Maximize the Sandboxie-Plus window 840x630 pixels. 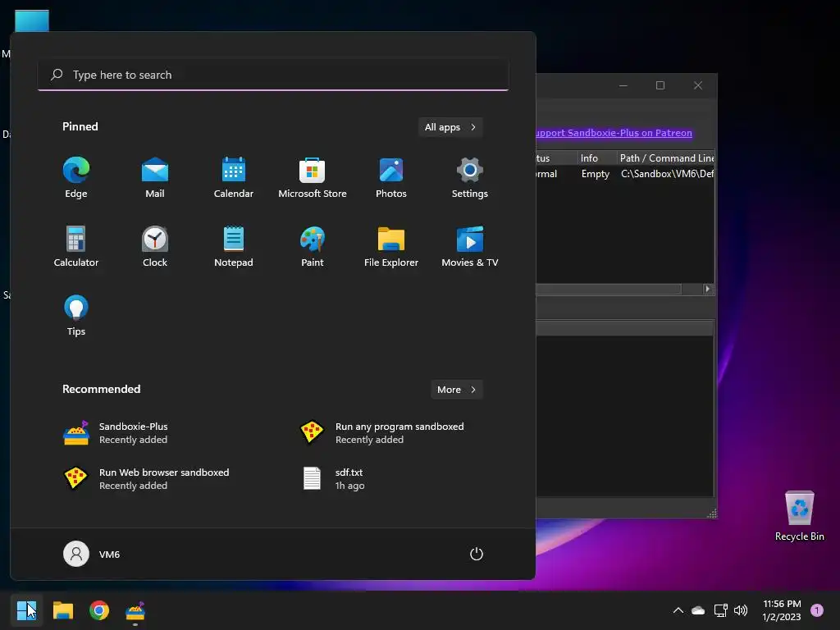[660, 85]
